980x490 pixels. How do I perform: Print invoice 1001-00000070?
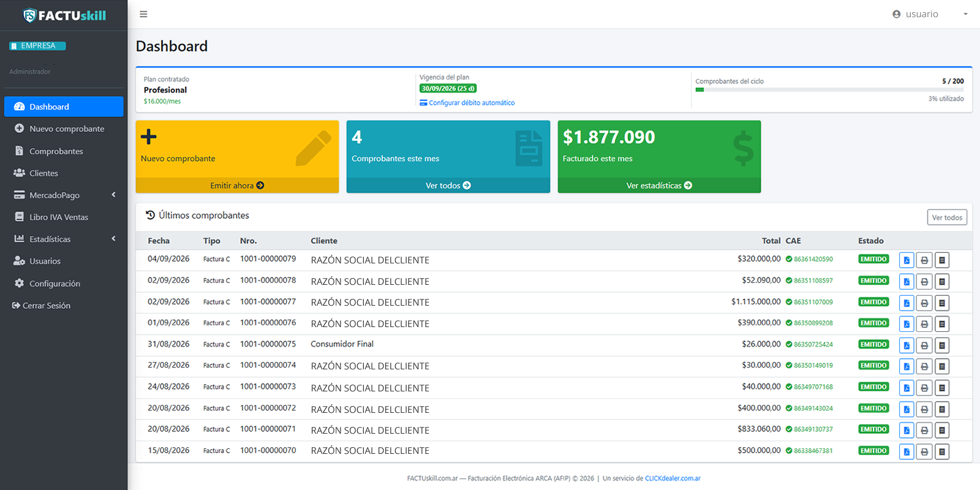click(924, 451)
